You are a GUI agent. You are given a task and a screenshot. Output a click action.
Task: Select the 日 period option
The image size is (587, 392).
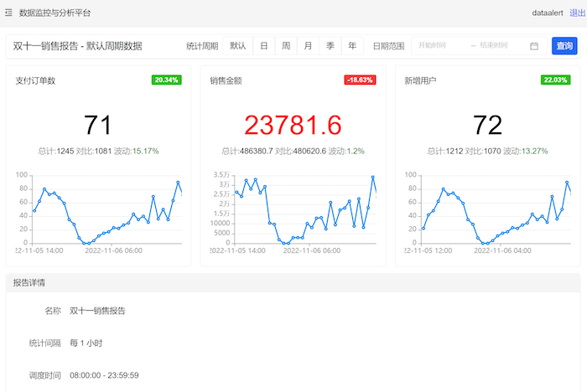click(x=264, y=46)
